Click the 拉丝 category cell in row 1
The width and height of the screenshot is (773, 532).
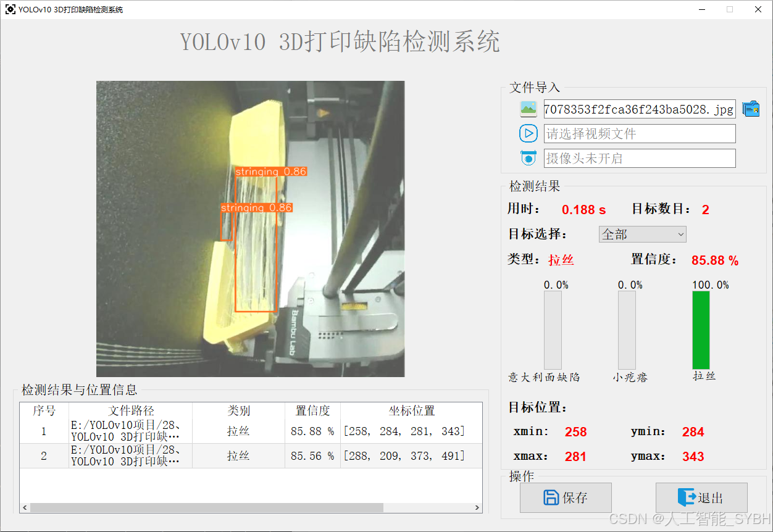(238, 431)
